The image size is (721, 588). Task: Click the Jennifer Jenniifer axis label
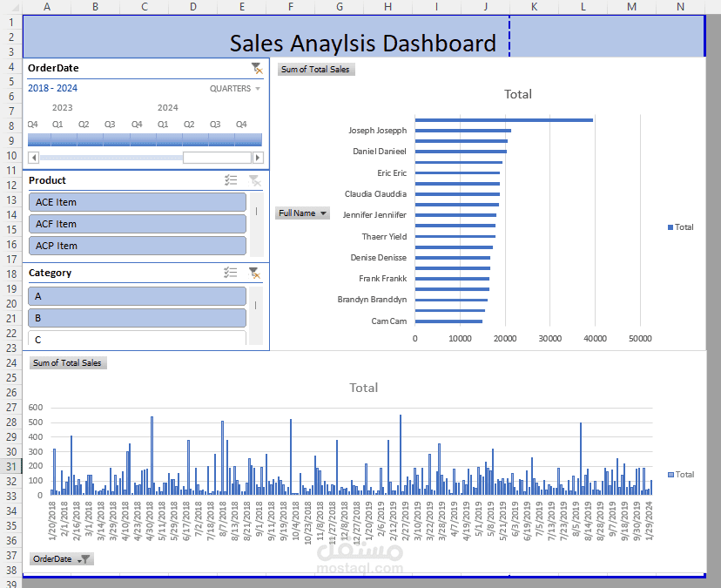[x=374, y=215]
